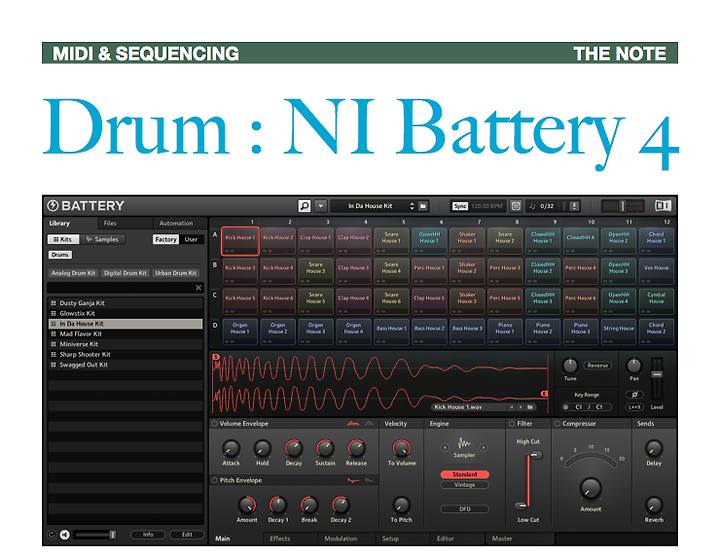Toggle the Factory content filter

(x=165, y=239)
